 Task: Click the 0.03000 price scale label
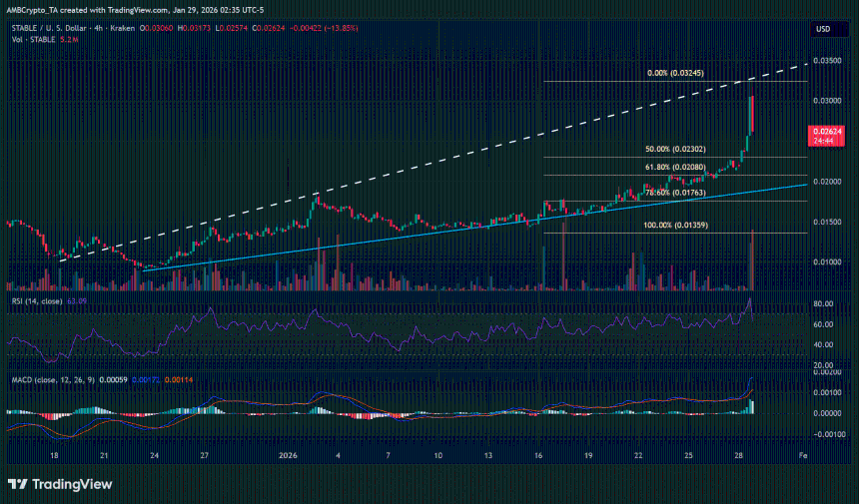[824, 101]
